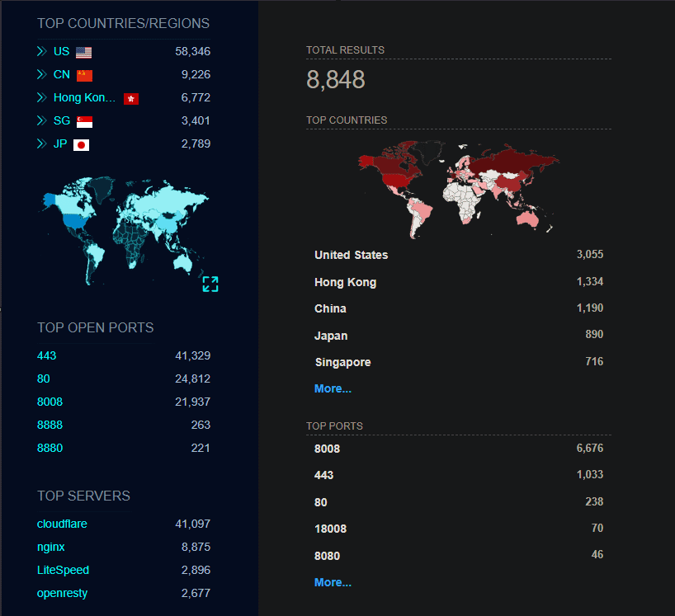675x616 pixels.
Task: Expand the map to fullscreen
Action: point(210,284)
